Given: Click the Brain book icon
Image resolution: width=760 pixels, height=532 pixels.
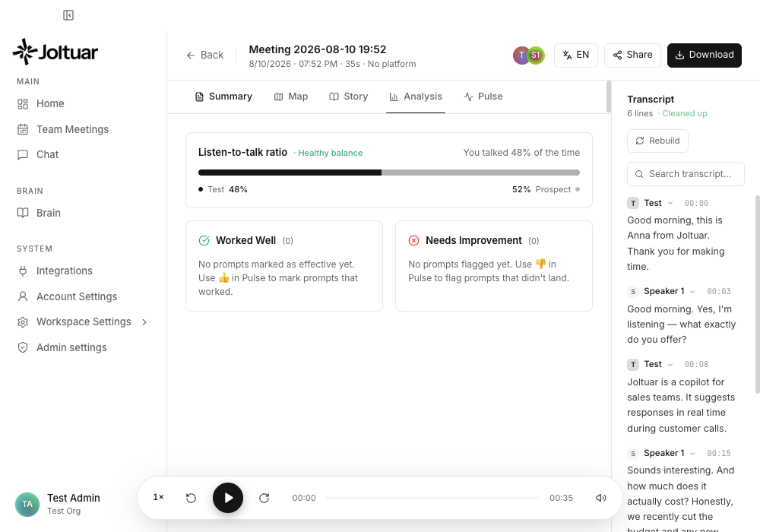Looking at the screenshot, I should [23, 214].
